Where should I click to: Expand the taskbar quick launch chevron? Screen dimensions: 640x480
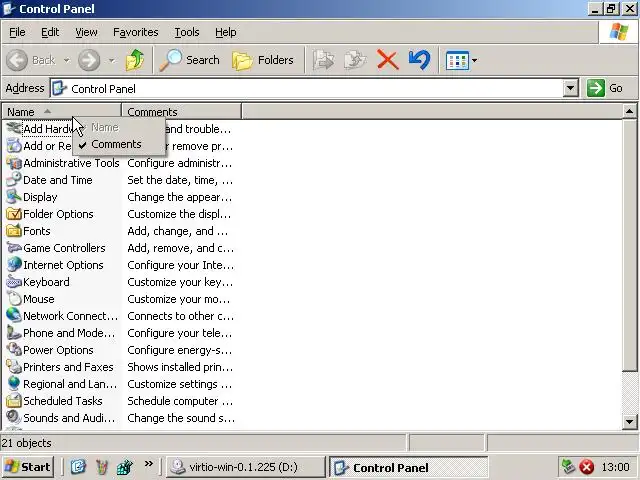click(149, 464)
